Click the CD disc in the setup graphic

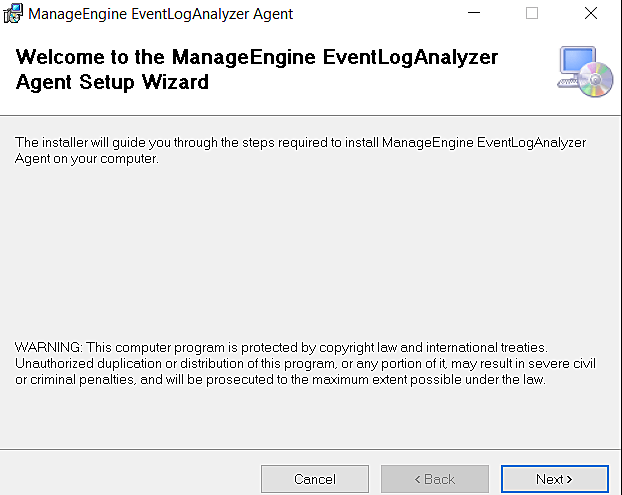(597, 80)
